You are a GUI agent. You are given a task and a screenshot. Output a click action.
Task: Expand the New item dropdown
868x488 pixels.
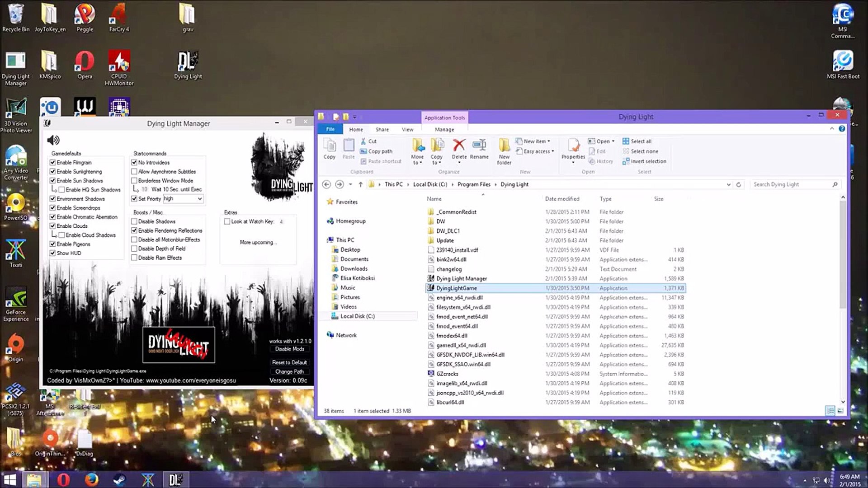click(537, 141)
